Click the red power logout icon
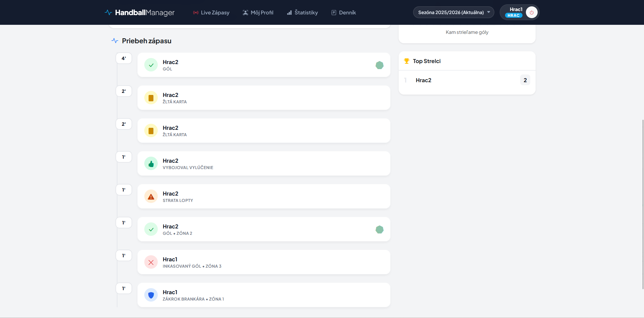Screen dimensions: 644x318 click(x=531, y=12)
